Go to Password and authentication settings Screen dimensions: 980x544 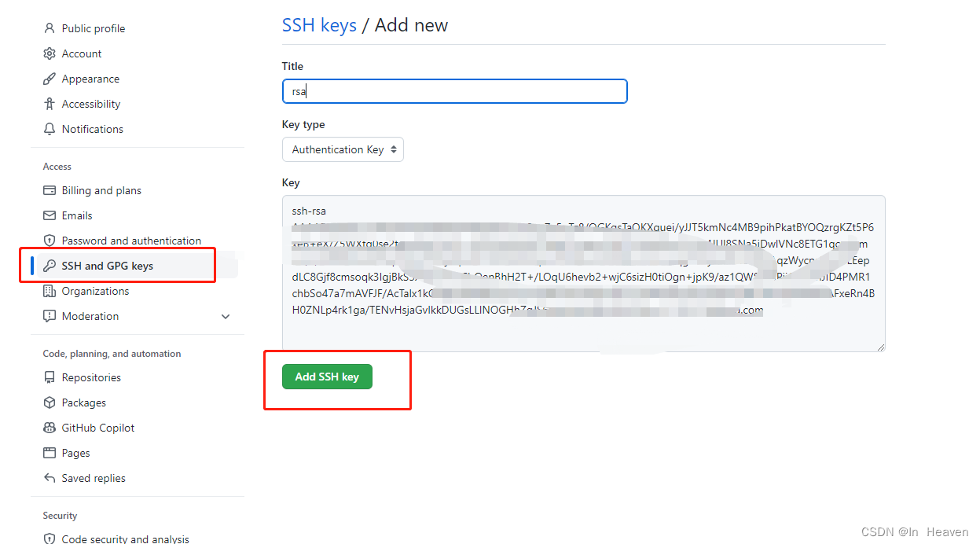tap(131, 241)
